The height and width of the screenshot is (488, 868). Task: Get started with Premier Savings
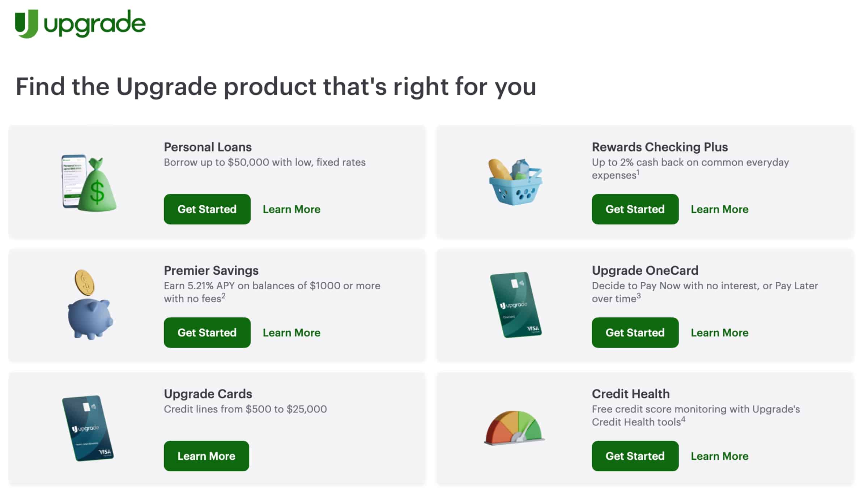pos(207,333)
